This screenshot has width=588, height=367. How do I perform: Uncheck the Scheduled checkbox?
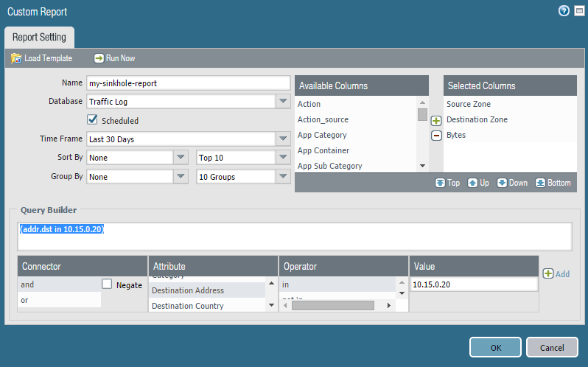click(x=93, y=119)
